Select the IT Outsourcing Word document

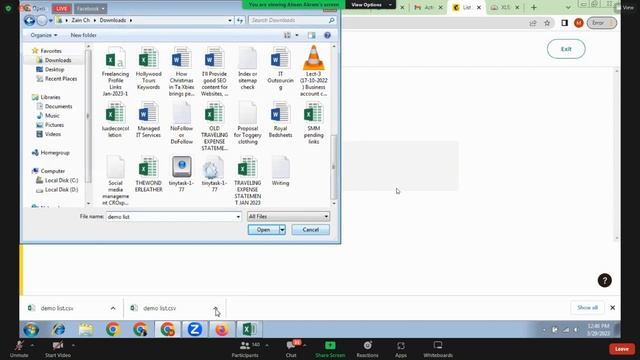[280, 69]
